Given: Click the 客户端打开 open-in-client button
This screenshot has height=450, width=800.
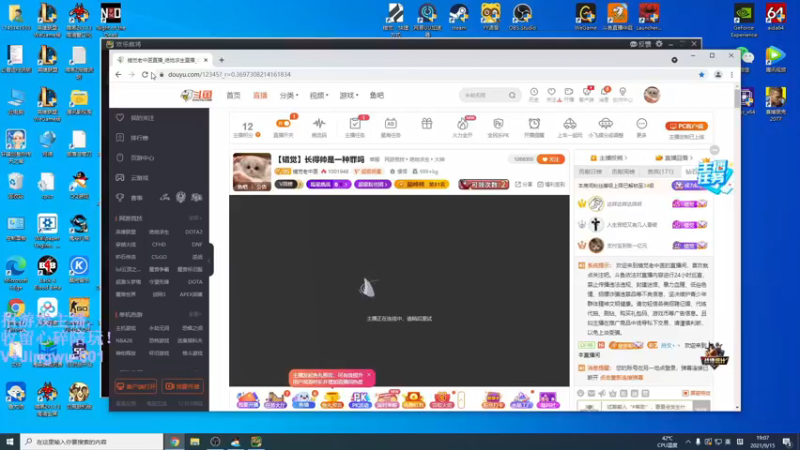Looking at the screenshot, I should (x=135, y=386).
